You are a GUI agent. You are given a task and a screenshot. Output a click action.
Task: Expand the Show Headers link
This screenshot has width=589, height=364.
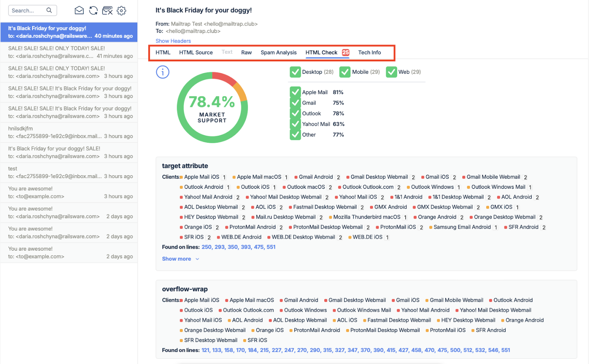point(173,41)
